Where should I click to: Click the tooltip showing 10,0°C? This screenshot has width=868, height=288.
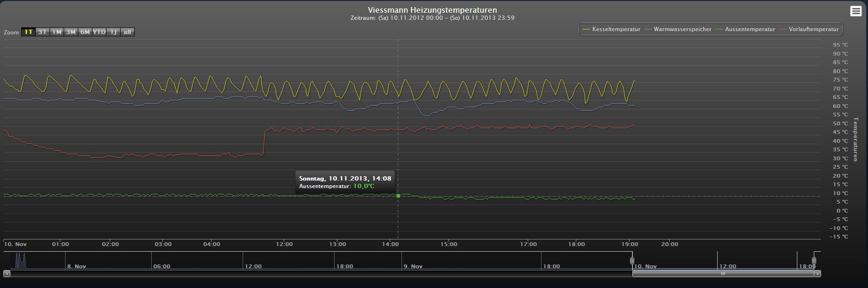[345, 182]
